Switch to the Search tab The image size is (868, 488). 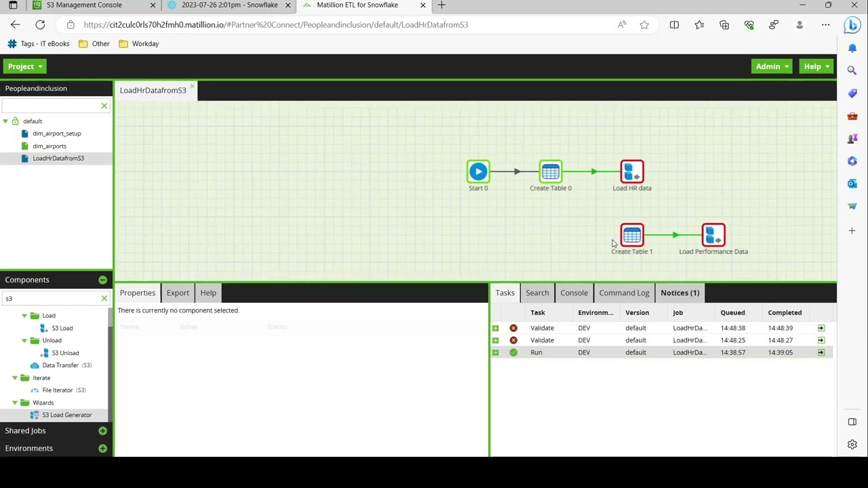pos(537,293)
